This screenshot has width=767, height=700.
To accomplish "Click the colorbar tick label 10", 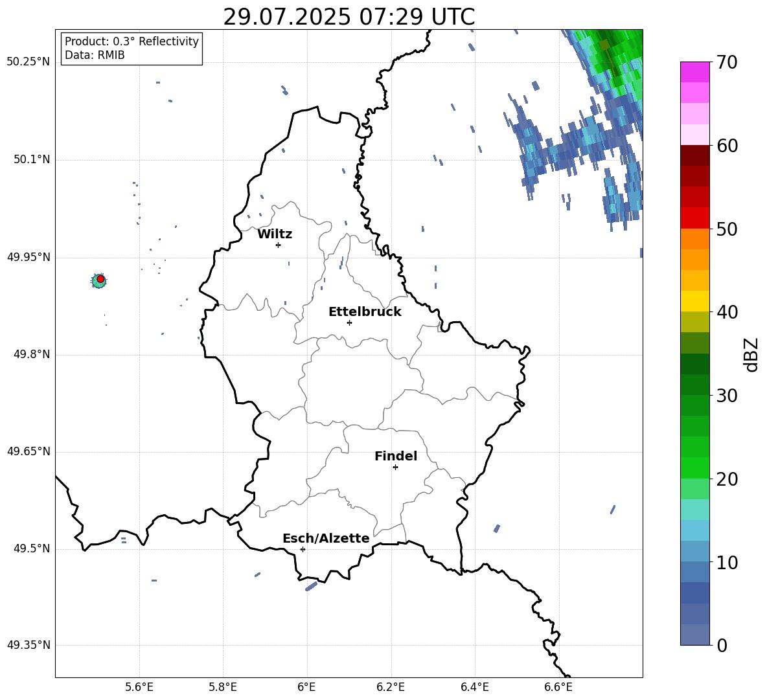I will pyautogui.click(x=727, y=562).
